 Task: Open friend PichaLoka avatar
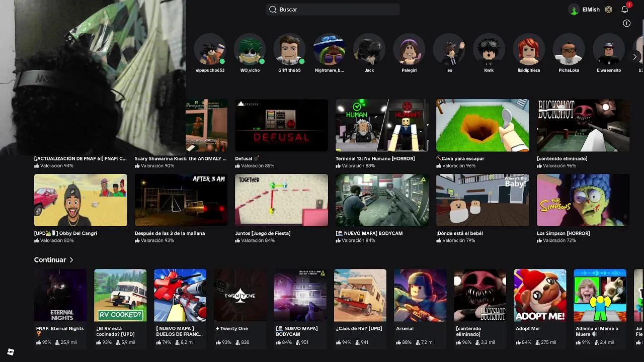pos(569,50)
